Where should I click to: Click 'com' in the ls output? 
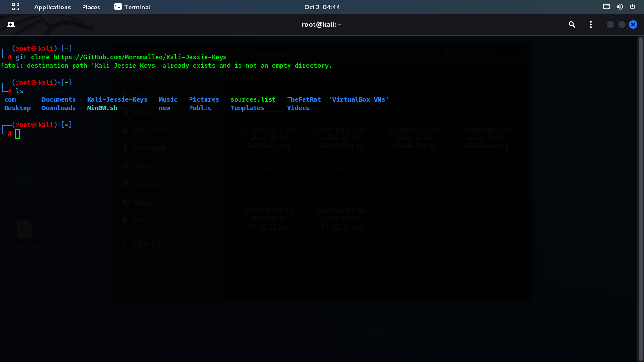tap(10, 99)
